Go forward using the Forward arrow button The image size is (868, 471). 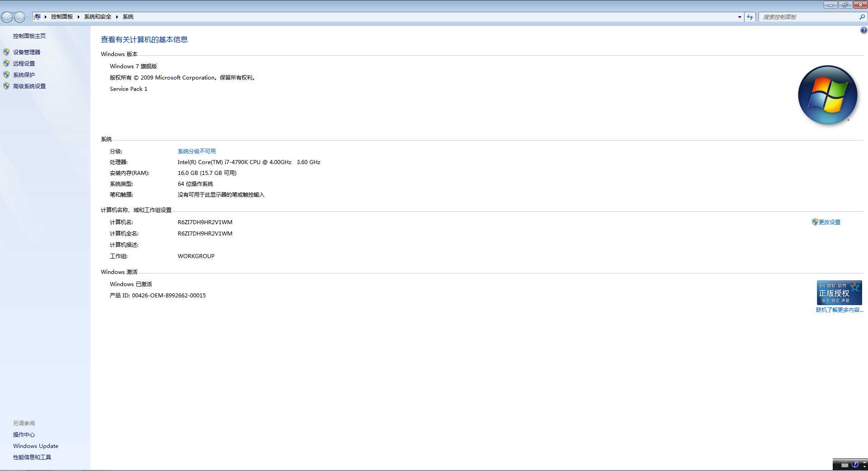[19, 17]
